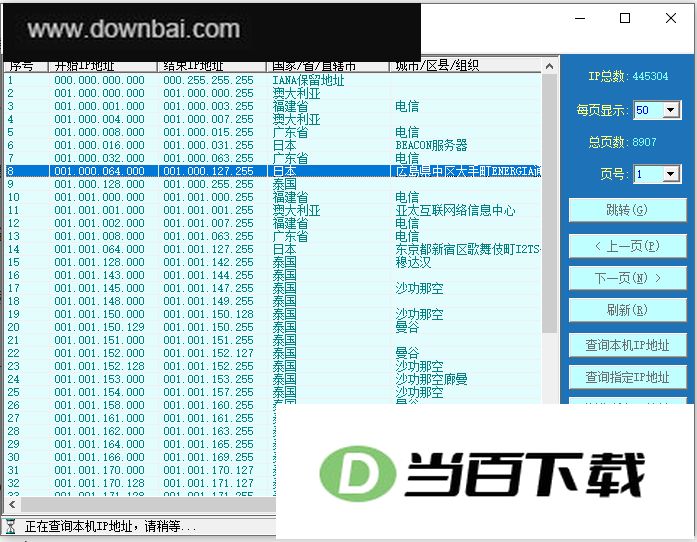
Task: Select start IP 001.001.170.128
Action: click(x=99, y=482)
